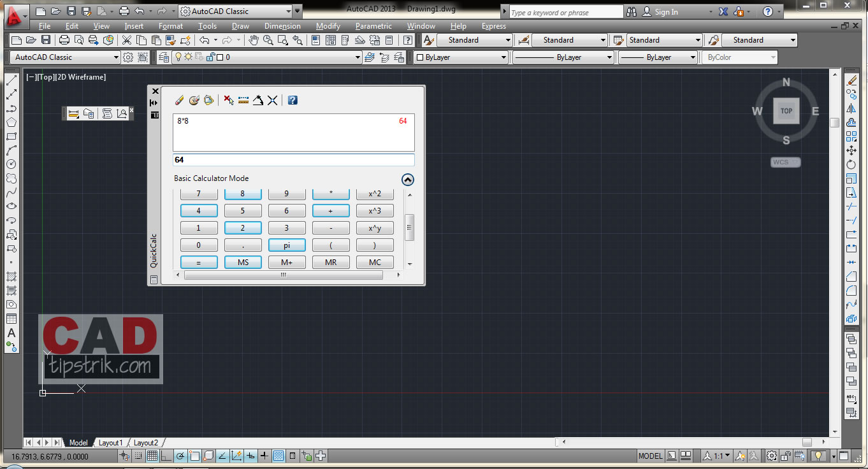Open the Parametric menu
Image resolution: width=868 pixels, height=469 pixels.
(373, 26)
